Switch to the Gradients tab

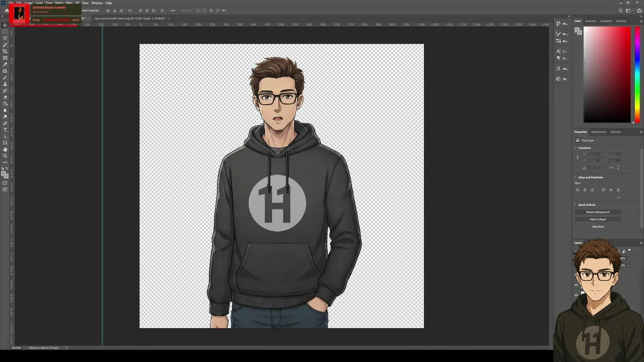pyautogui.click(x=606, y=21)
